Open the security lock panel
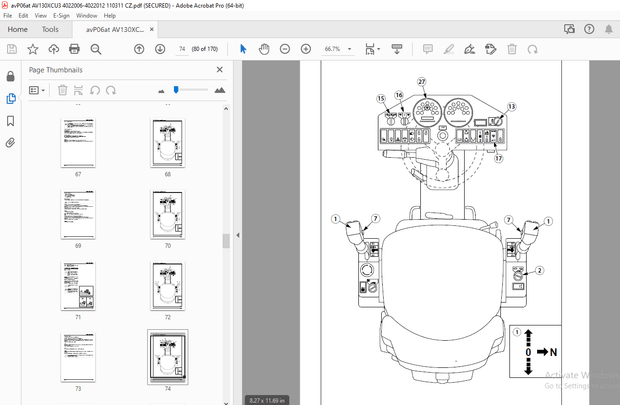This screenshot has height=405, width=620. click(x=11, y=76)
